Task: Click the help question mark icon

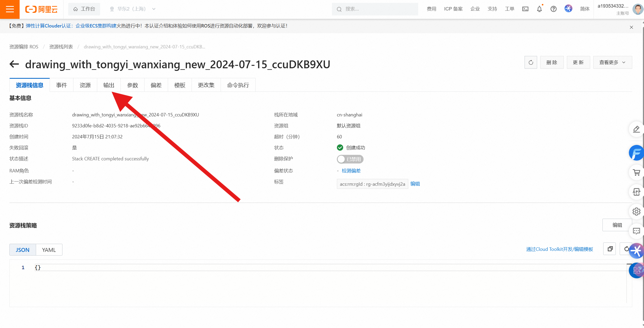Action: pos(553,9)
